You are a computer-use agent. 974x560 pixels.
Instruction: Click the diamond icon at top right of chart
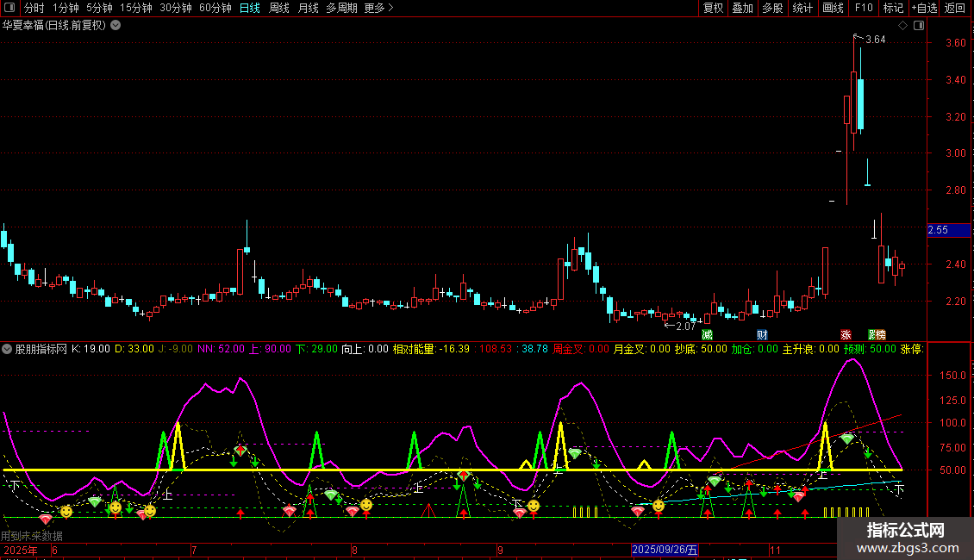tap(902, 26)
